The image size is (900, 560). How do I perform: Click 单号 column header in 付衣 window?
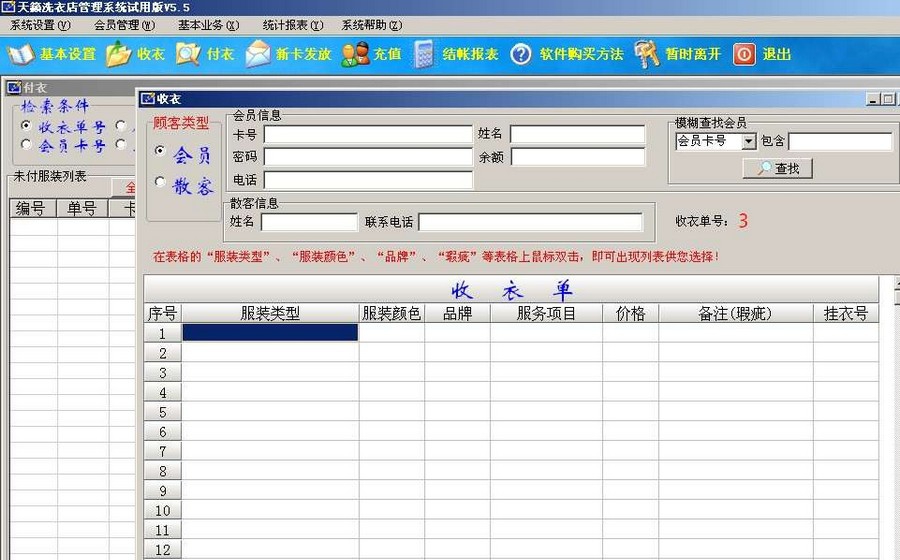[82, 208]
